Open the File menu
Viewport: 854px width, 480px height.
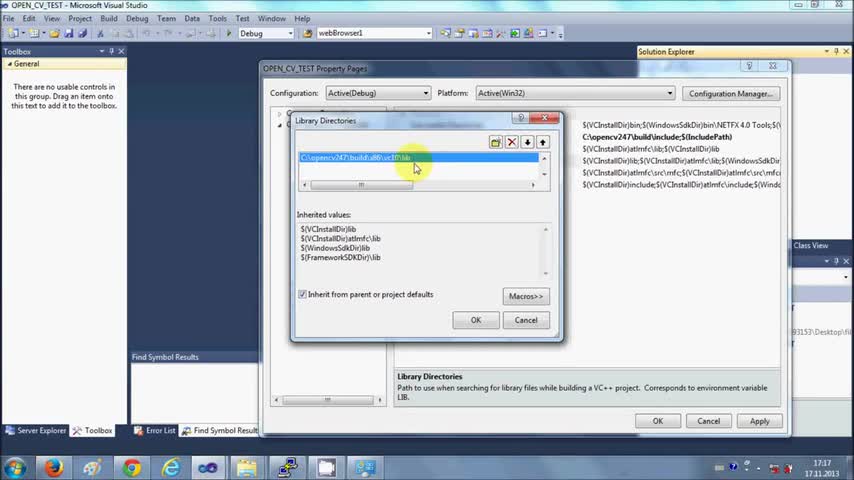[x=9, y=19]
